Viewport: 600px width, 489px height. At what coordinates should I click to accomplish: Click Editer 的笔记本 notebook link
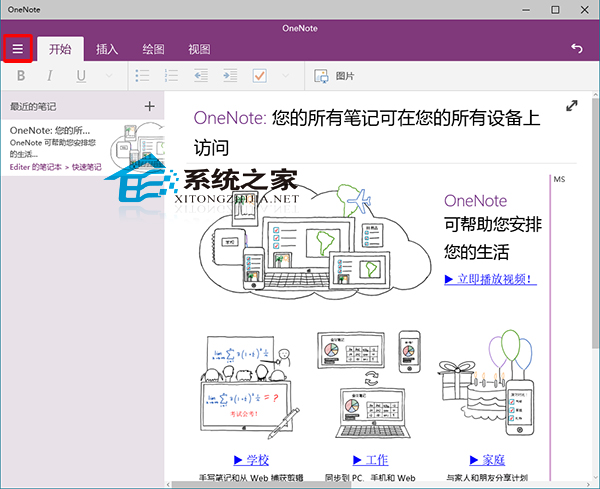pyautogui.click(x=35, y=167)
